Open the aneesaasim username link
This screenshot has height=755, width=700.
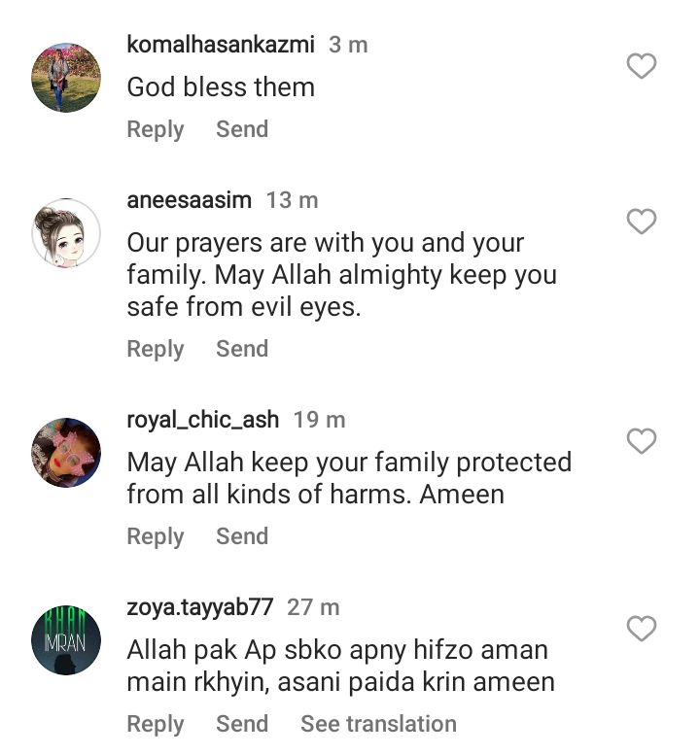pyautogui.click(x=189, y=200)
